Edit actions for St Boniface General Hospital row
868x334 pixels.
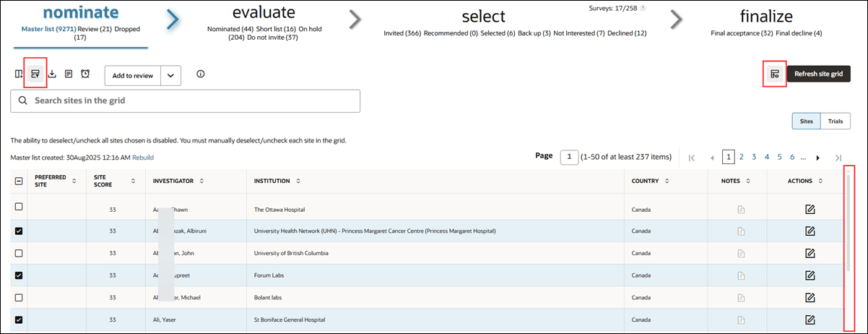(x=810, y=320)
